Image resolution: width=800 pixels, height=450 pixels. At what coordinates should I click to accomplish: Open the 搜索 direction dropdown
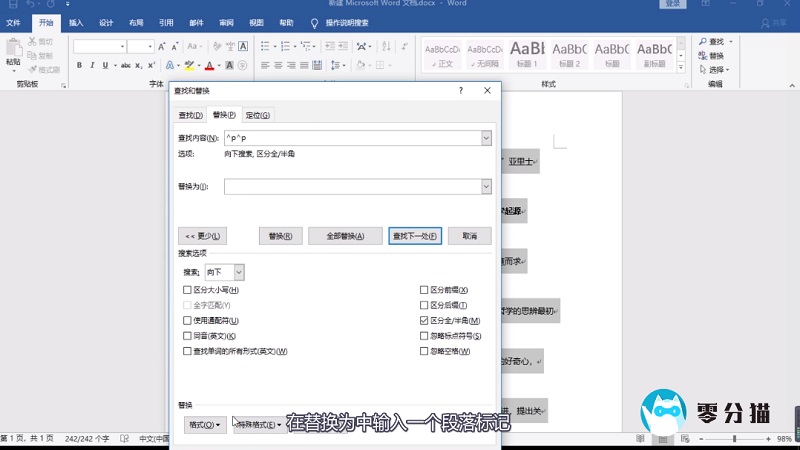click(x=239, y=272)
